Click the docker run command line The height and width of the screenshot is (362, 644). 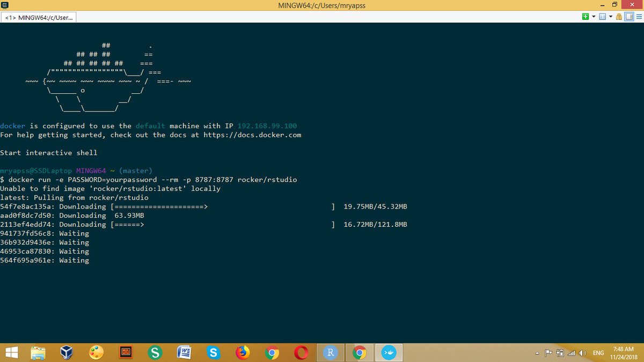[x=149, y=180]
